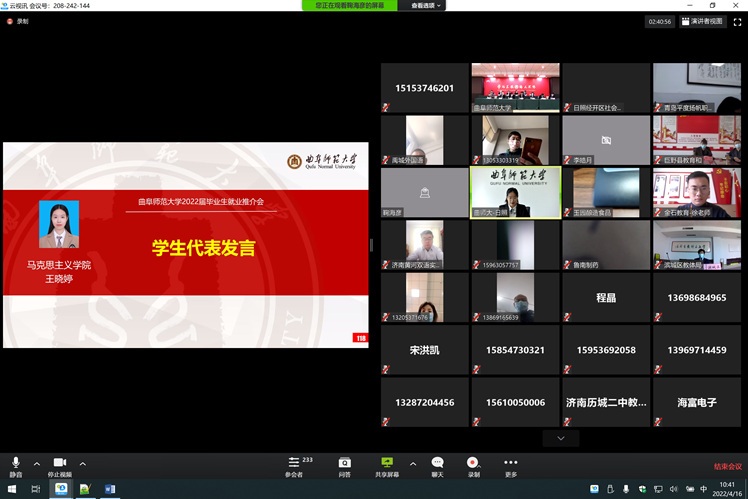Toggle recording with the 录制 button
748x499 pixels.
coord(473,466)
